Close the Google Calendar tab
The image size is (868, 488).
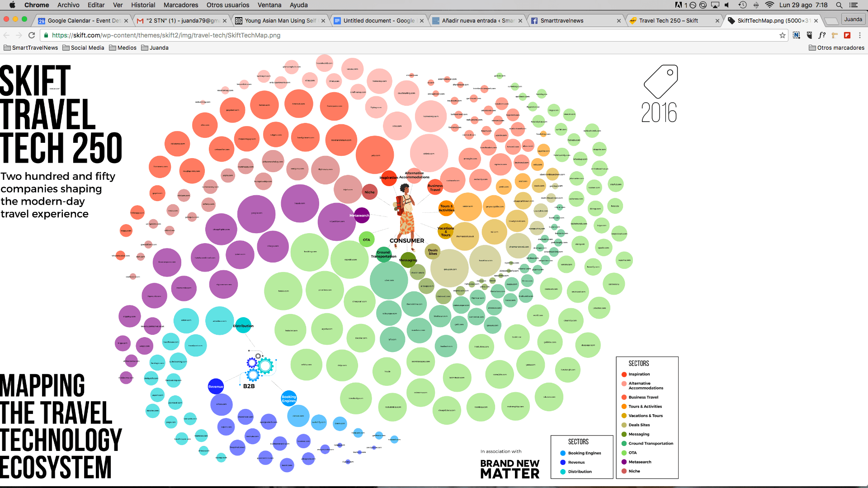[x=126, y=21]
